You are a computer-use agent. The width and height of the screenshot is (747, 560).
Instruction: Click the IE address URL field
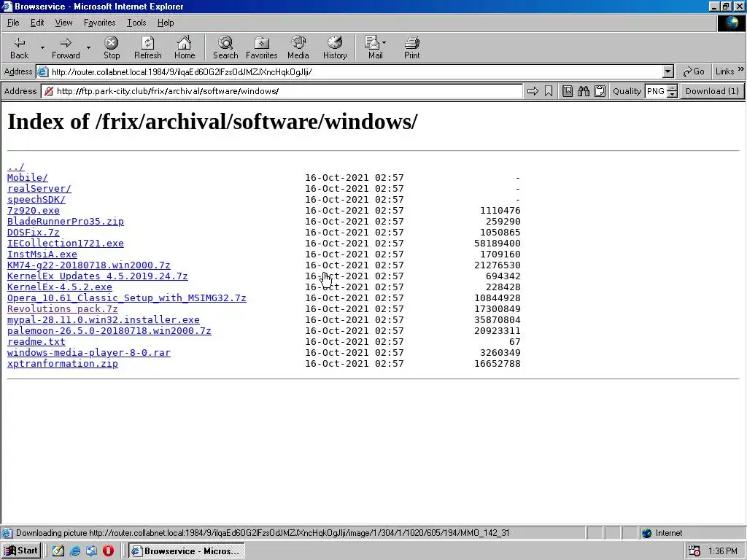pyautogui.click(x=355, y=71)
